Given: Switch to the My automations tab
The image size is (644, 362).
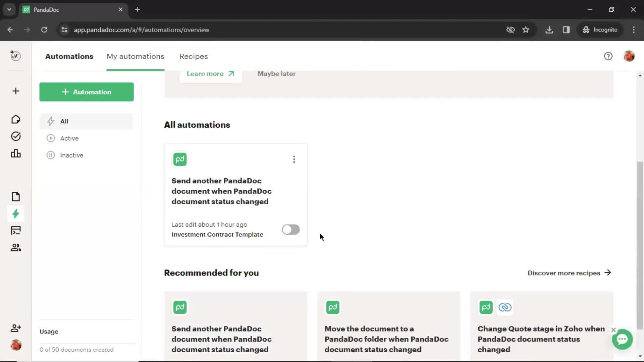Looking at the screenshot, I should tap(136, 56).
